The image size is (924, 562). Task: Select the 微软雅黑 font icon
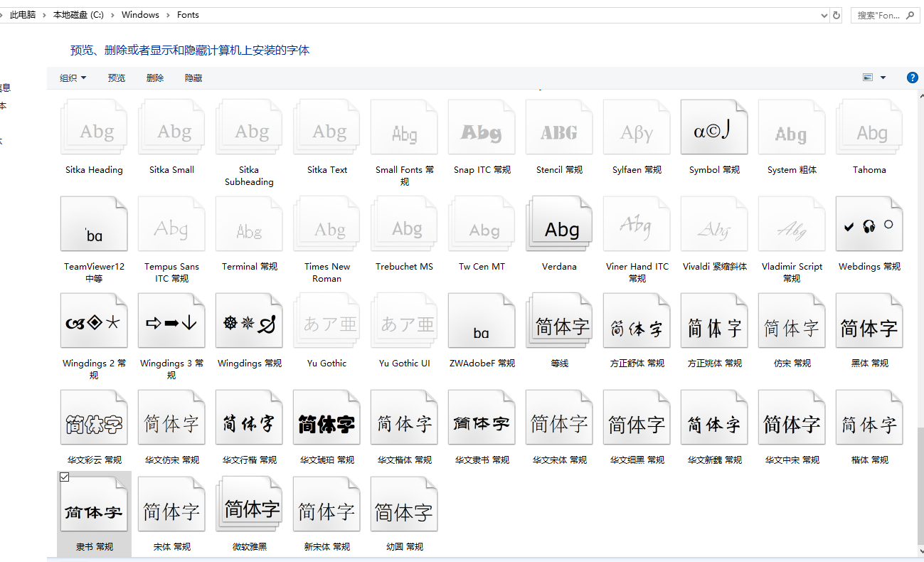click(x=249, y=504)
